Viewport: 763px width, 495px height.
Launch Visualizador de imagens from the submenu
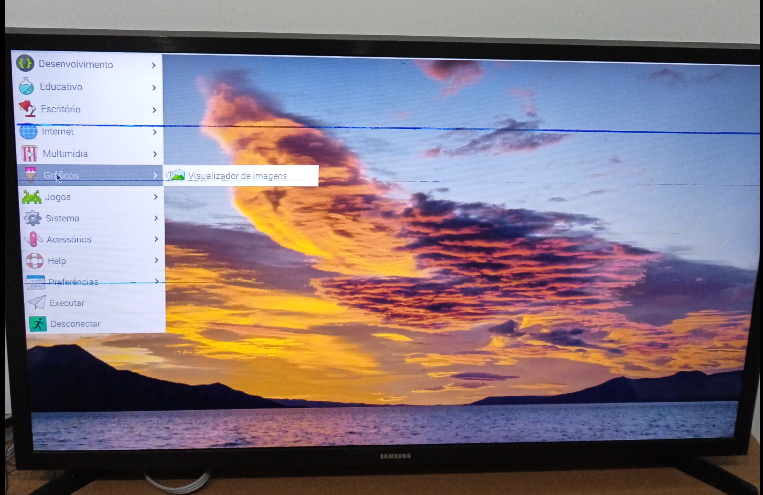tap(237, 176)
